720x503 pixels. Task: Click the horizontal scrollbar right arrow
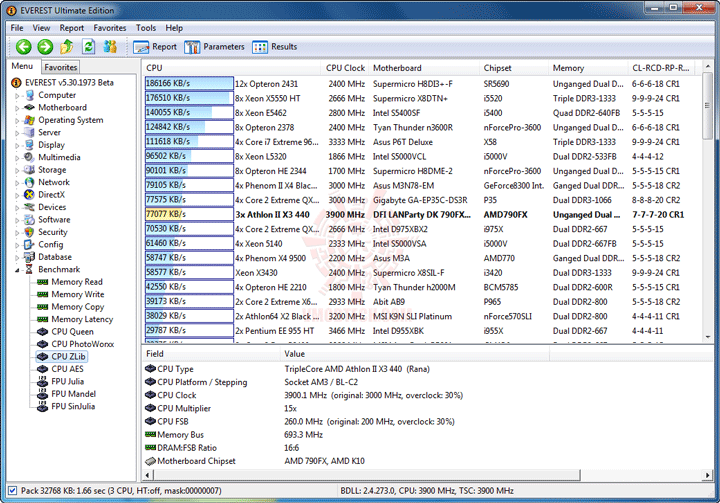(707, 475)
